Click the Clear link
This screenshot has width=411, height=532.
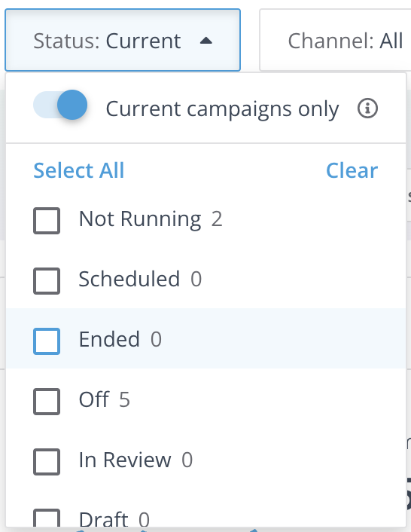pyautogui.click(x=352, y=170)
